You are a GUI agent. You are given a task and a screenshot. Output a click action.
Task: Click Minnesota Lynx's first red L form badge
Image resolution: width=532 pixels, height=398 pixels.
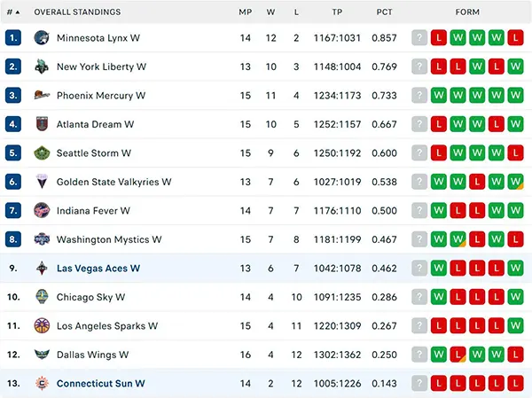[x=439, y=37]
